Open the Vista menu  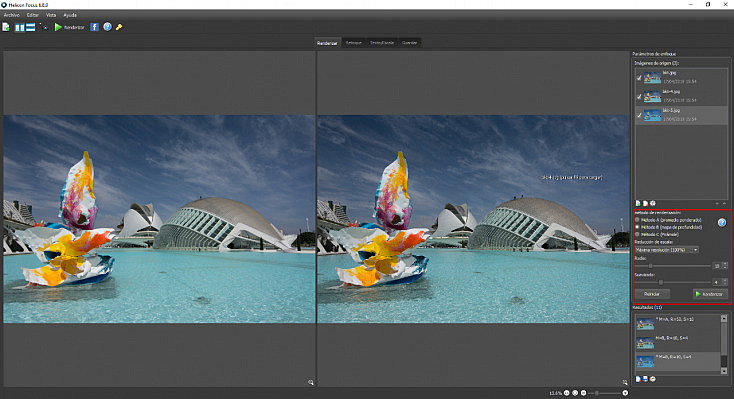click(51, 15)
